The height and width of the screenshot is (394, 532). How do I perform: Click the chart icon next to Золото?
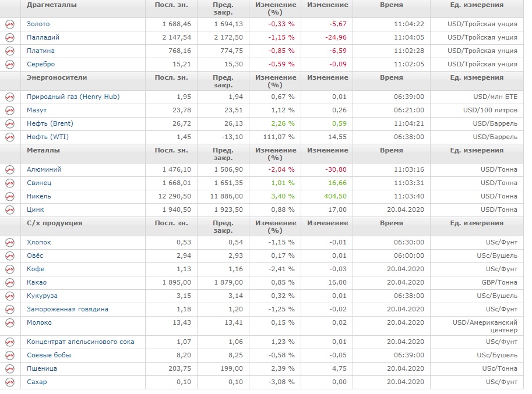9,24
